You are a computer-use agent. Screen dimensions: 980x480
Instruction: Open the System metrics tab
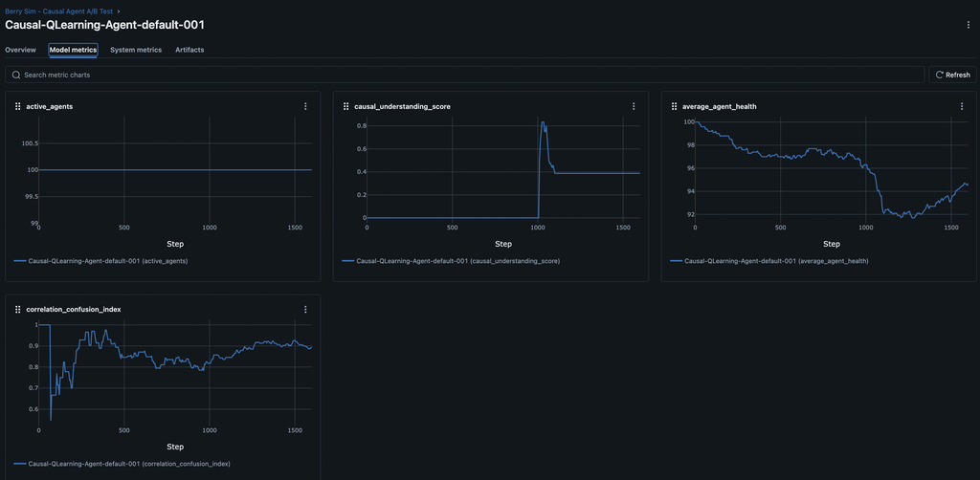pos(136,50)
